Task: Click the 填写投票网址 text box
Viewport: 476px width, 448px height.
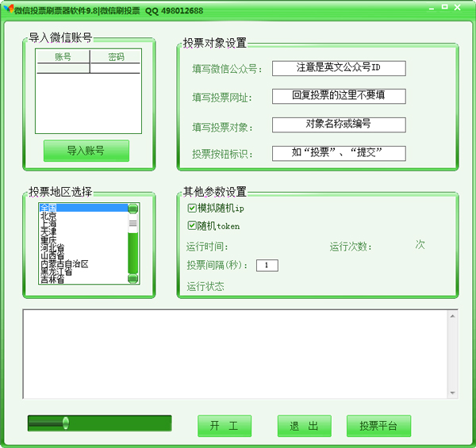Action: pos(338,96)
